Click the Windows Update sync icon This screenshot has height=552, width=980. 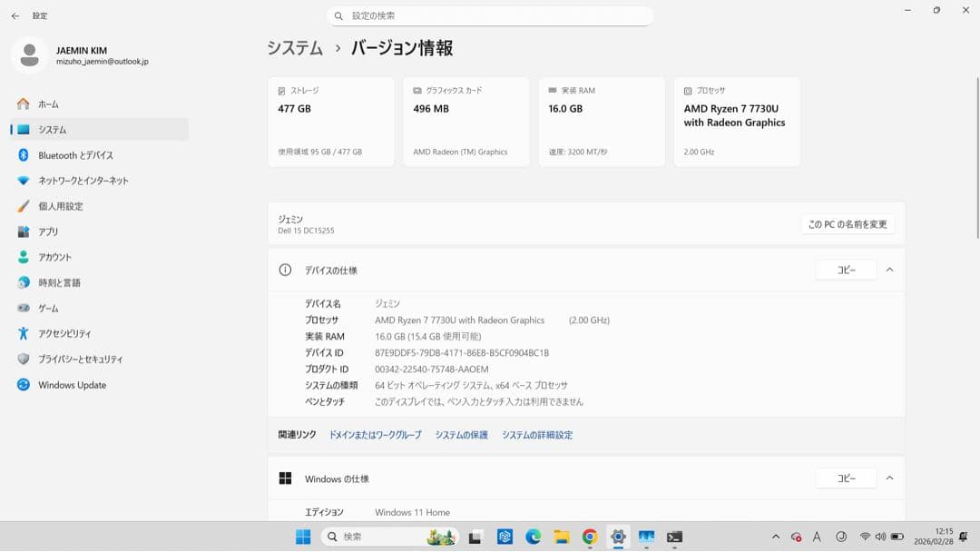tap(23, 384)
